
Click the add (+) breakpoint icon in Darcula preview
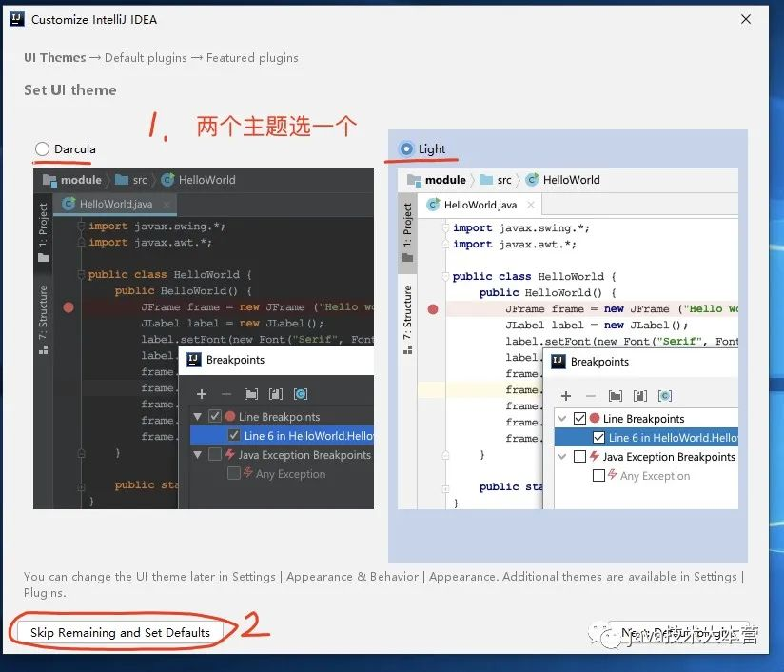202,394
